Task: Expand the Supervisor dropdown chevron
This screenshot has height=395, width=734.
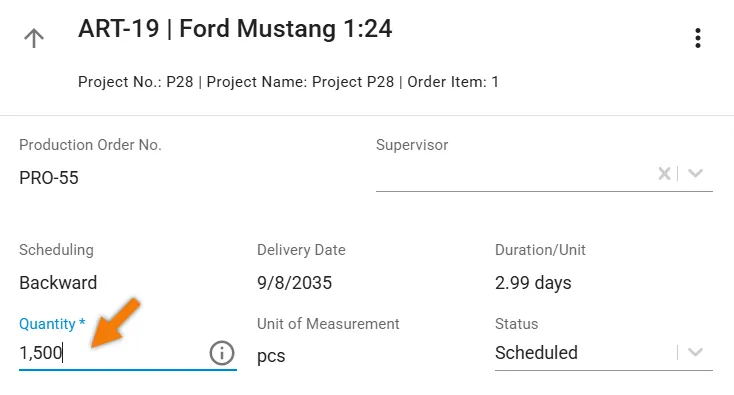Action: tap(696, 174)
